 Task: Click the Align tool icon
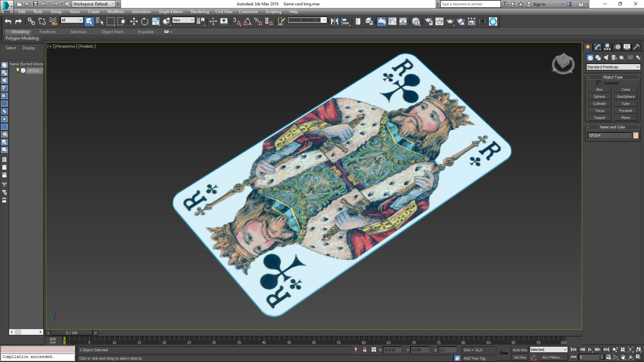pyautogui.click(x=345, y=21)
